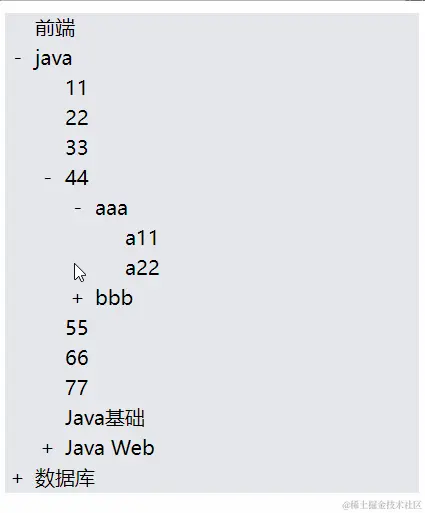The width and height of the screenshot is (425, 513).
Task: Select the item labeled 33
Action: (x=77, y=148)
